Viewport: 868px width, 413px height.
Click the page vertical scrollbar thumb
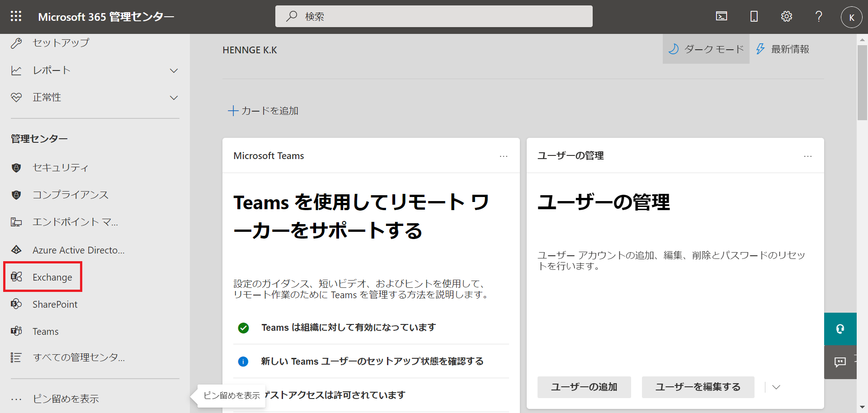tap(862, 82)
